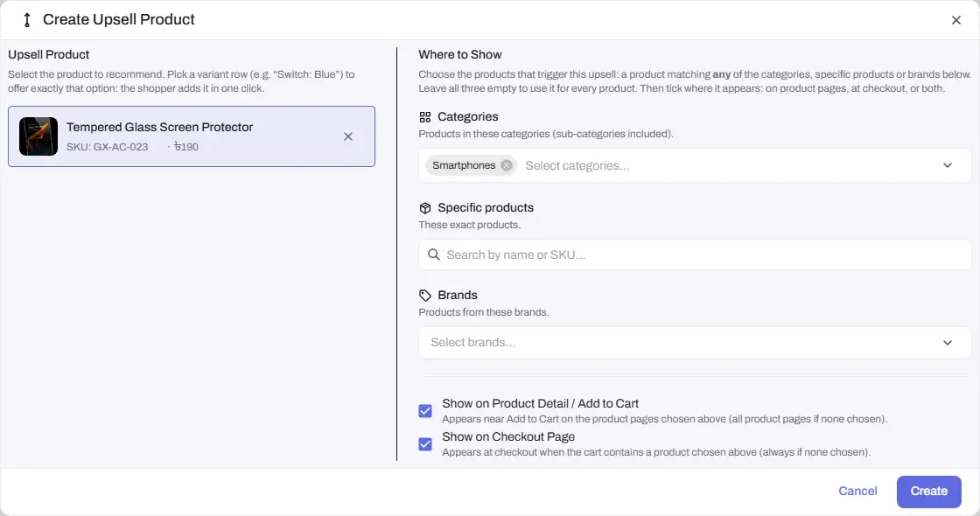Click the upsell arrow icon beside the dialog title
Screen dimensions: 980x516
(27, 20)
